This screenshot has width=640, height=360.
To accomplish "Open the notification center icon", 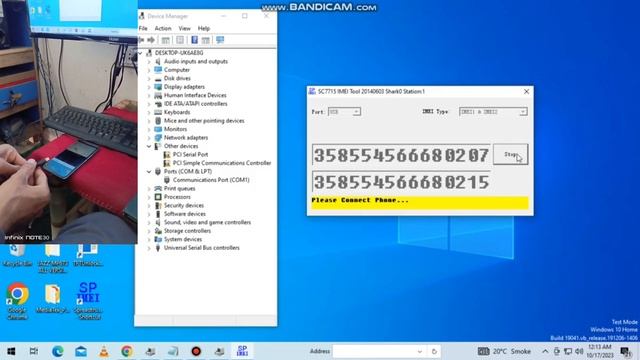I will [625, 351].
